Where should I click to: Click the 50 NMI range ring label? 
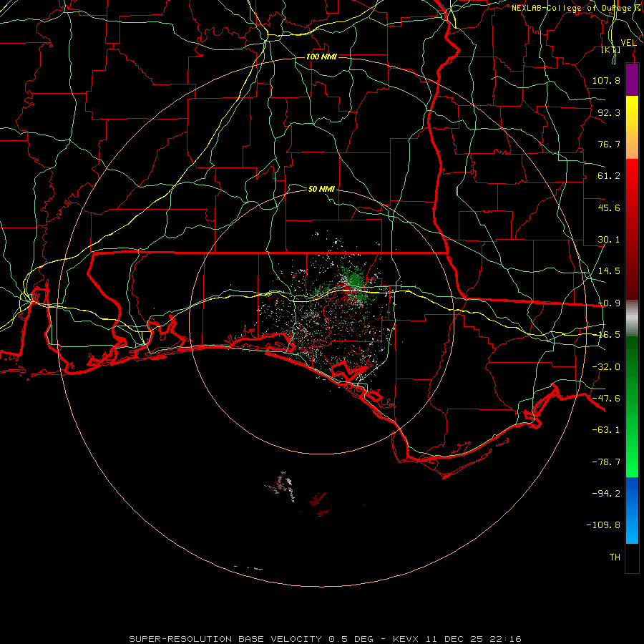pos(321,189)
